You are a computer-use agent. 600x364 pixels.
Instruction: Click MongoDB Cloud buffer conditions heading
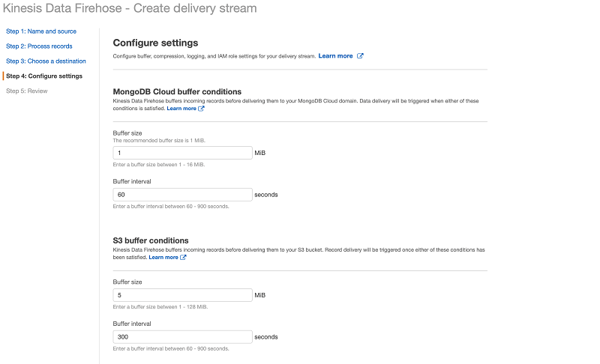coord(177,91)
